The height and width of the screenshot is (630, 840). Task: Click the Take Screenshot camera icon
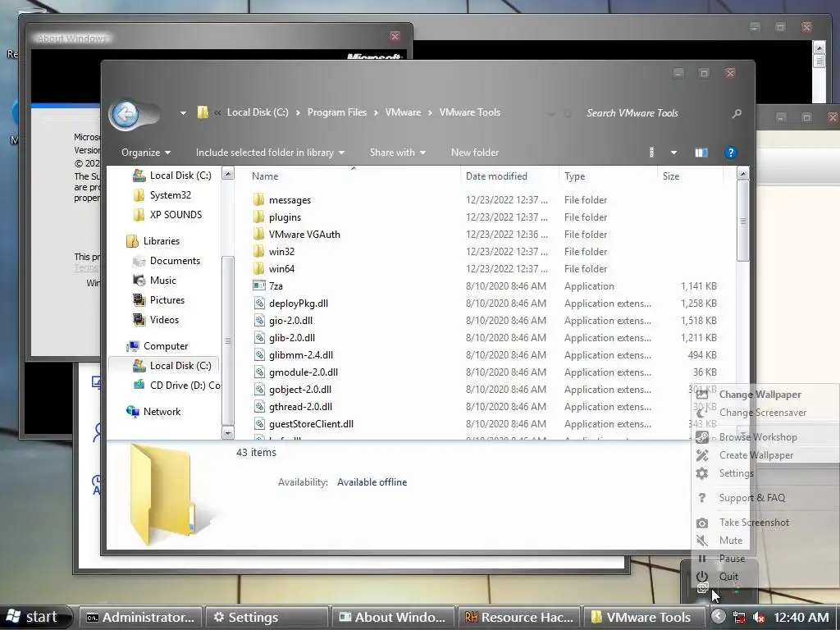click(702, 523)
